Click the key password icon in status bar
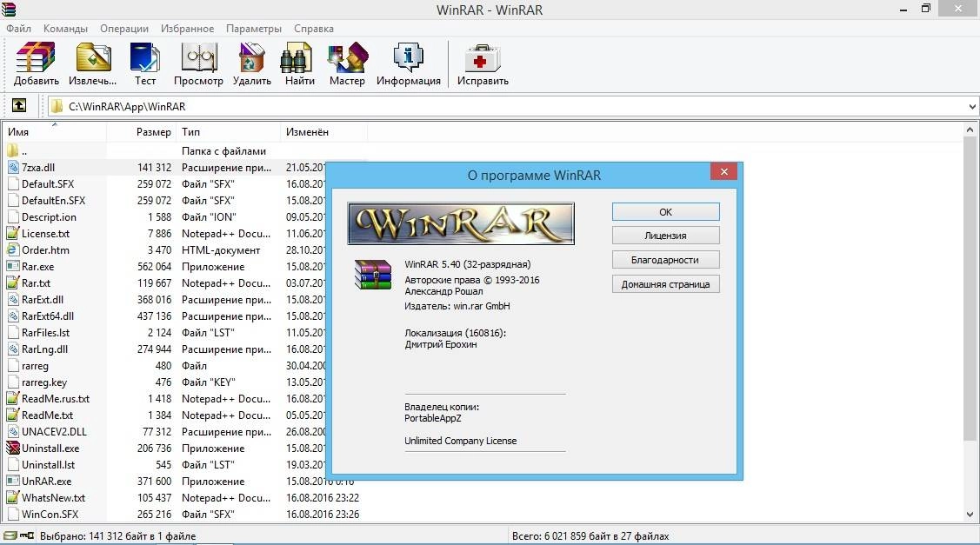This screenshot has height=545, width=980. coord(27,535)
